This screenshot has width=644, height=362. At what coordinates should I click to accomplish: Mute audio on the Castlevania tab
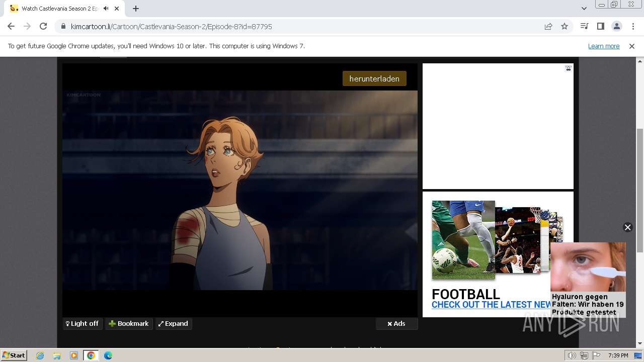[106, 9]
